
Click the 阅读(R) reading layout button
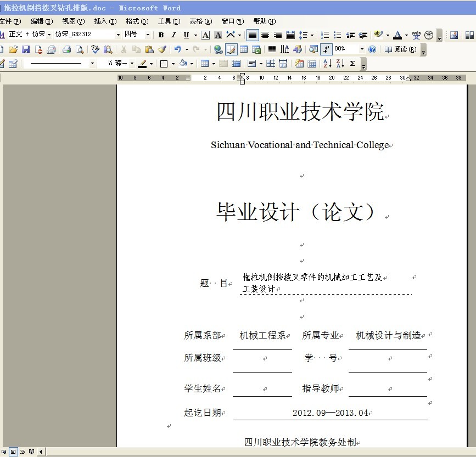[x=401, y=49]
